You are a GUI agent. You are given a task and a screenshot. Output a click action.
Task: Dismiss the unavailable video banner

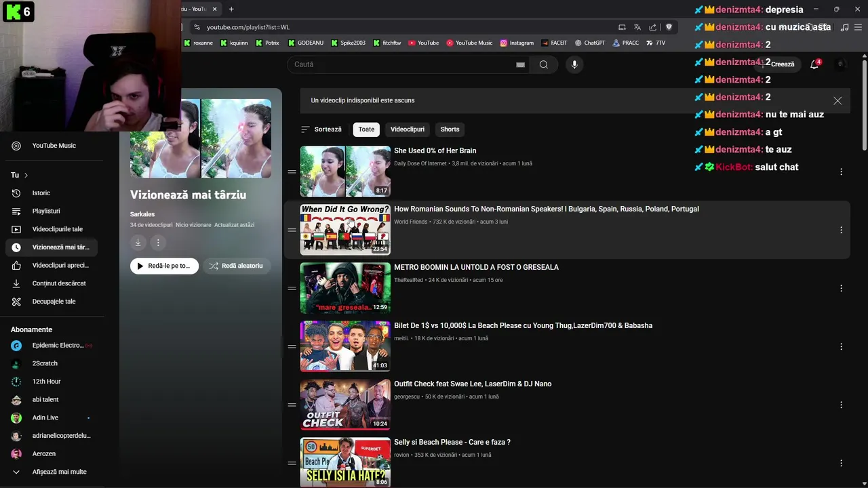[x=837, y=100]
